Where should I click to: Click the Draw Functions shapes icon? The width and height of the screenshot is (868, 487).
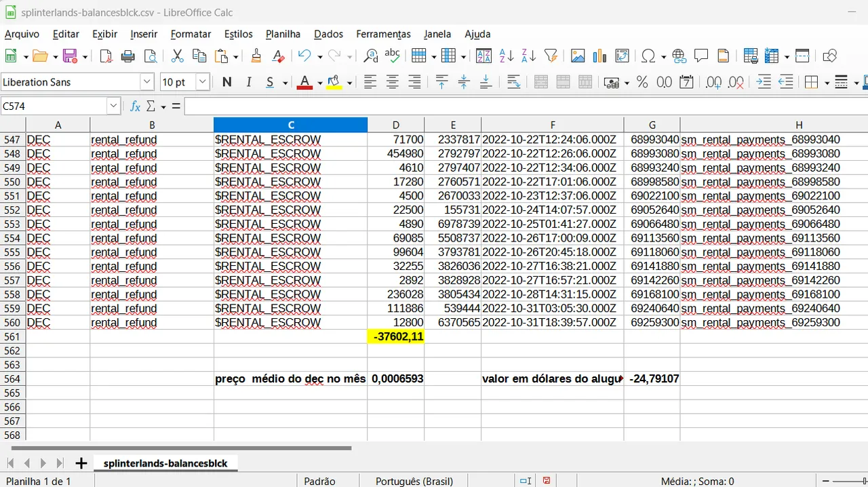tap(829, 56)
